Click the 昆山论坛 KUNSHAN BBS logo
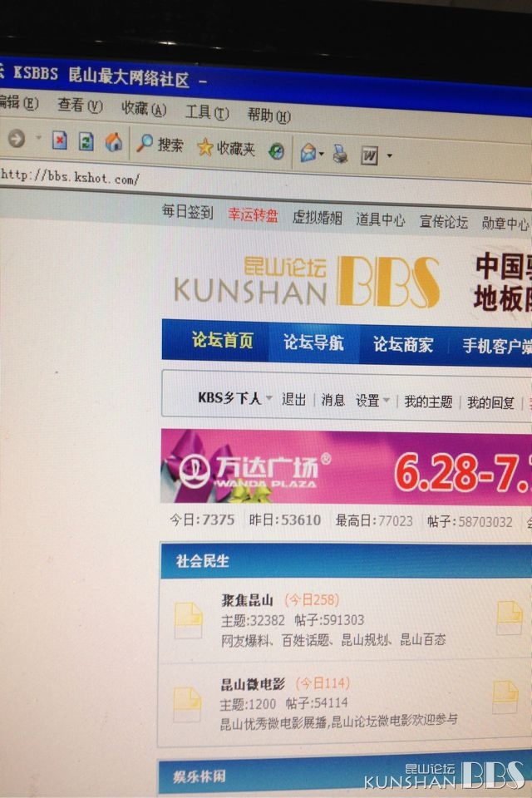This screenshot has height=798, width=532. (307, 282)
